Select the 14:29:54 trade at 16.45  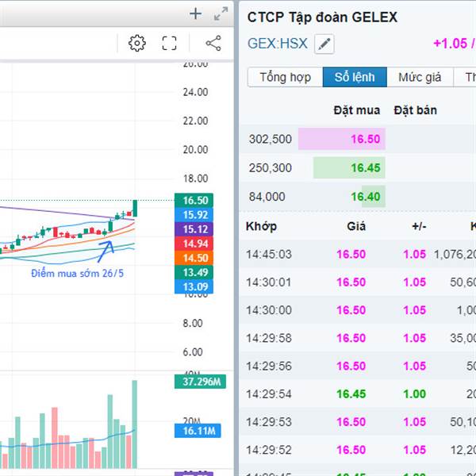click(358, 393)
